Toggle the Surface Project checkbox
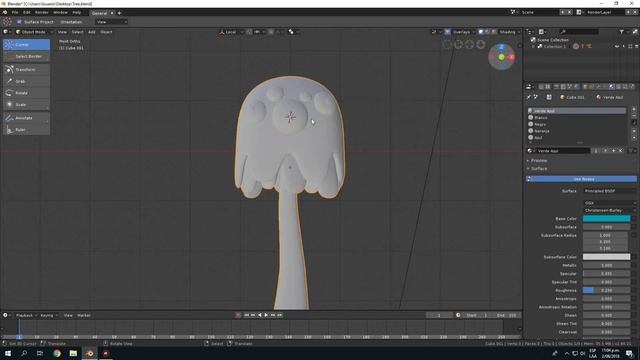Image resolution: width=640 pixels, height=360 pixels. pos(19,22)
